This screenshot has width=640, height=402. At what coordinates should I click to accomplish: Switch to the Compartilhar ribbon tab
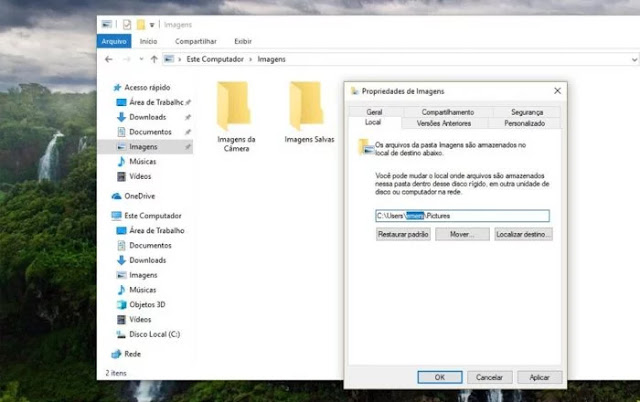196,41
